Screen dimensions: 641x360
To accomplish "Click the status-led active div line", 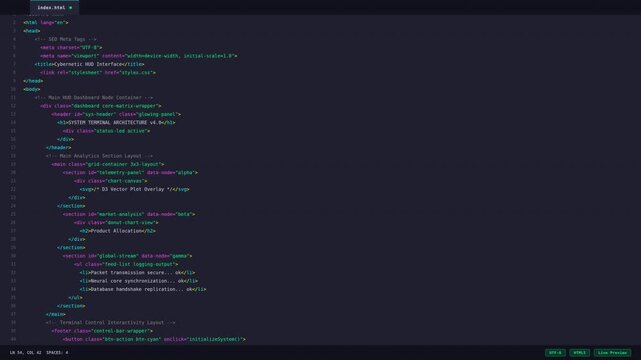I will [106, 131].
